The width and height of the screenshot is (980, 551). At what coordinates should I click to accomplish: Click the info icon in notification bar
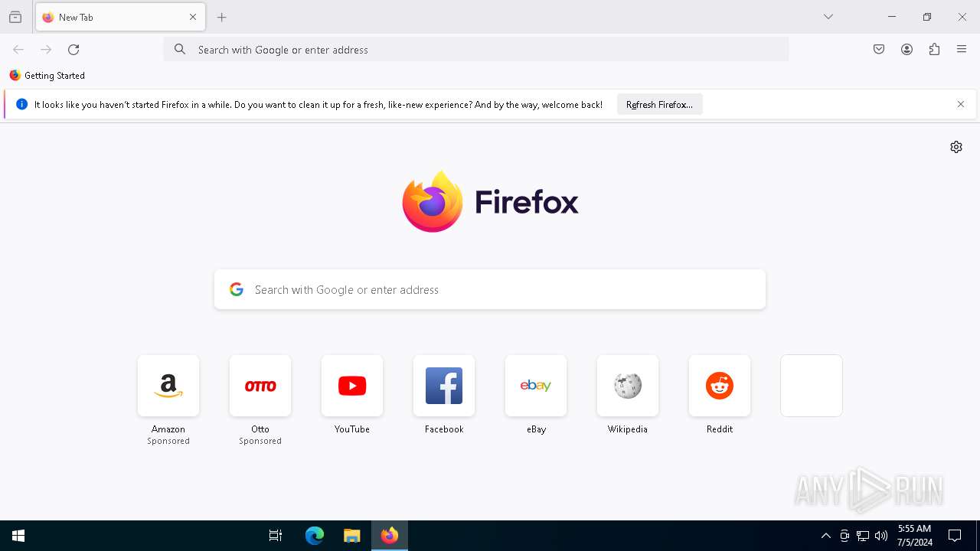click(21, 105)
